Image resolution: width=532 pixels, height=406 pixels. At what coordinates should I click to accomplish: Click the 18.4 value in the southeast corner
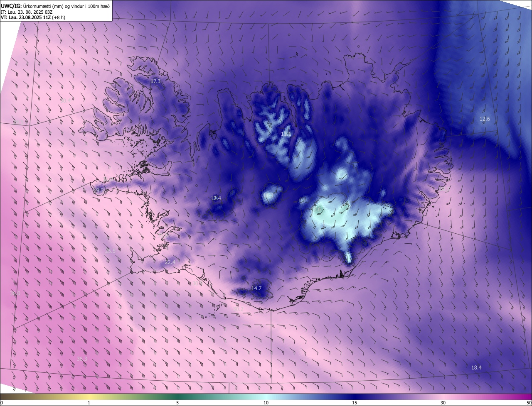476,368
